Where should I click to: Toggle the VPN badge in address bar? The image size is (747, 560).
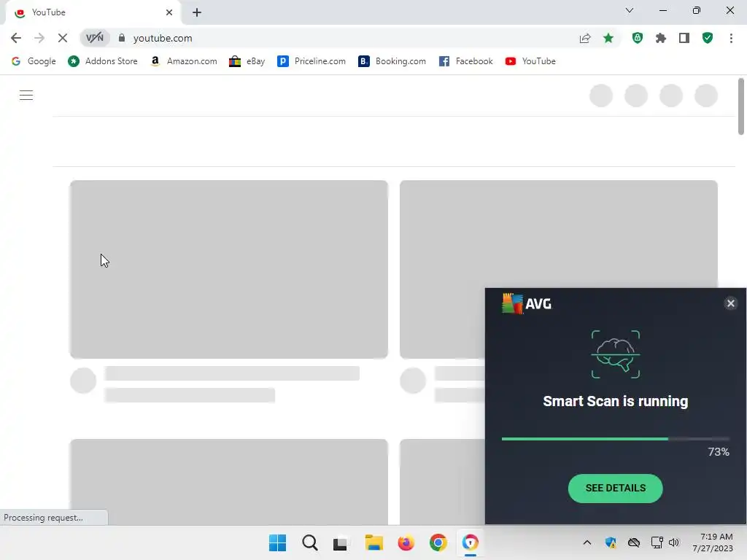pos(95,38)
